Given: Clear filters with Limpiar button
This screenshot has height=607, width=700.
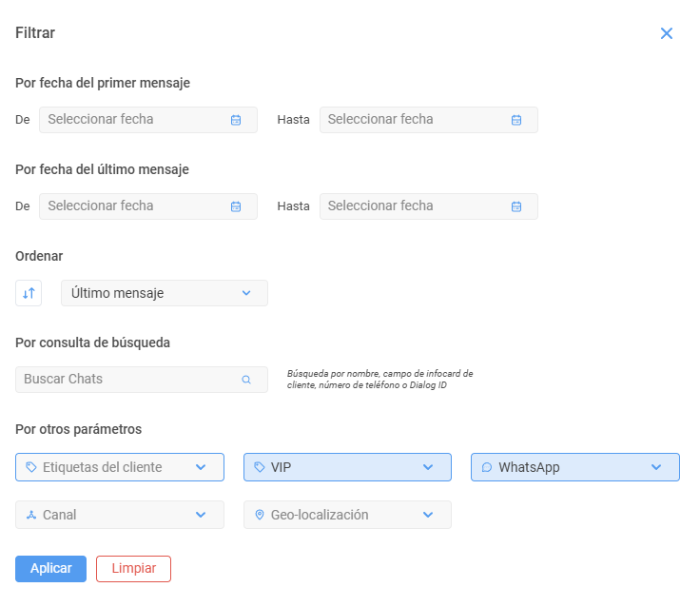Looking at the screenshot, I should coord(133,569).
